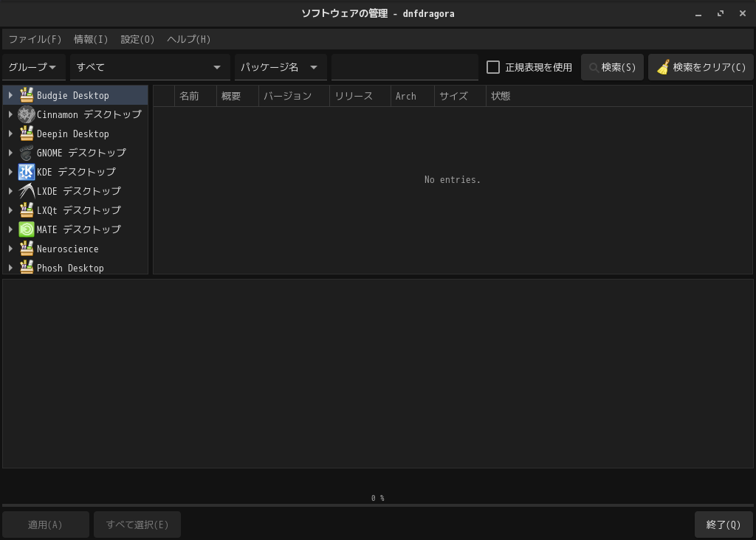This screenshot has width=756, height=540.
Task: Click the 適用(A) apply button
Action: tap(45, 525)
